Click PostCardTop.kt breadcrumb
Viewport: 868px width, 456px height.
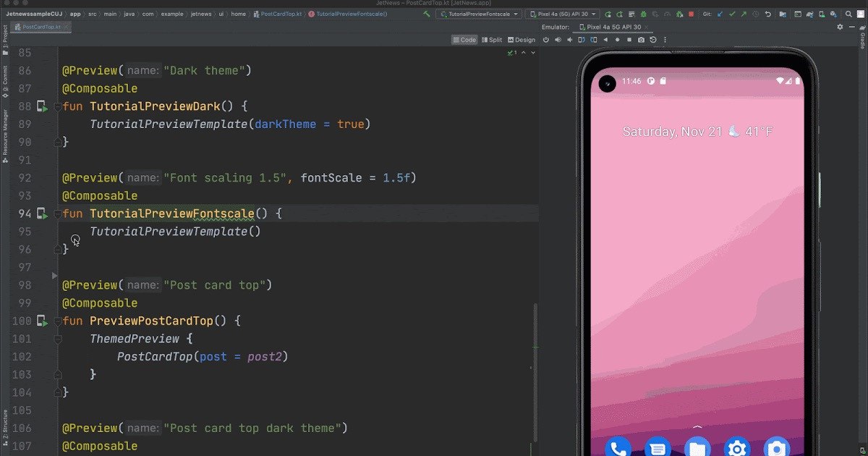pyautogui.click(x=277, y=14)
